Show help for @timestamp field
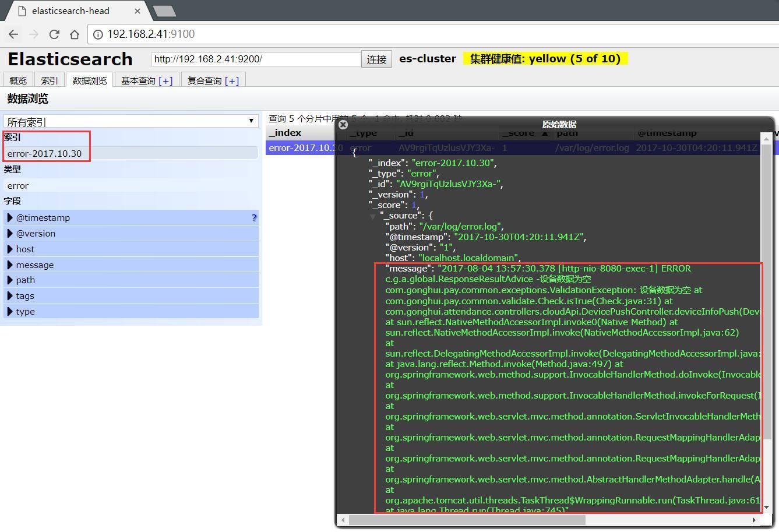Screen dimensions: 779x532 254,217
